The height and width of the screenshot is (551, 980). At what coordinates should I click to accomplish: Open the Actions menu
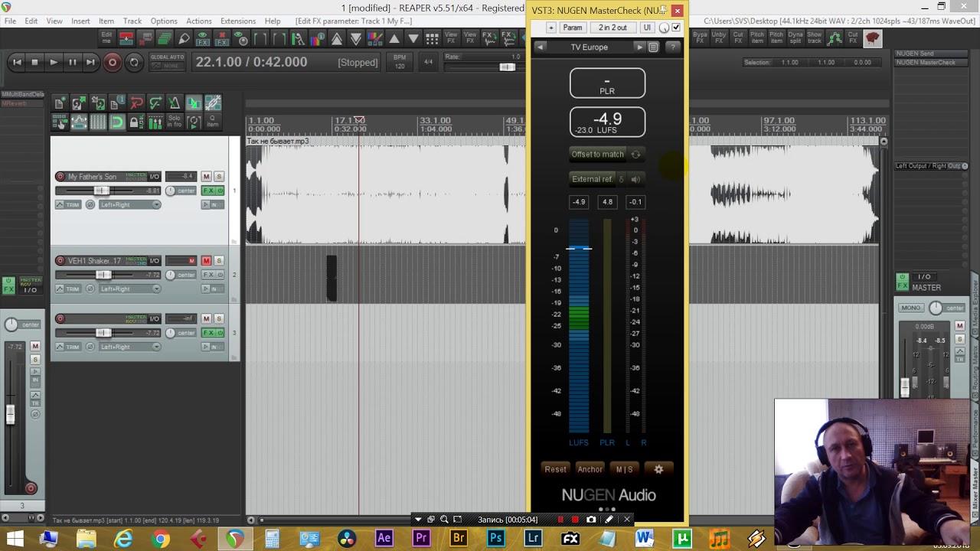(x=199, y=21)
